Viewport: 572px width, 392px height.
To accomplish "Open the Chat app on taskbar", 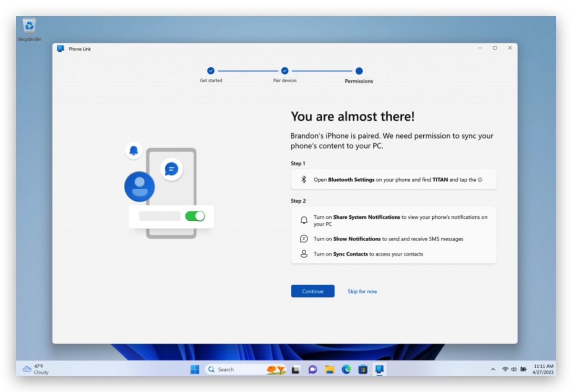I will pyautogui.click(x=313, y=369).
